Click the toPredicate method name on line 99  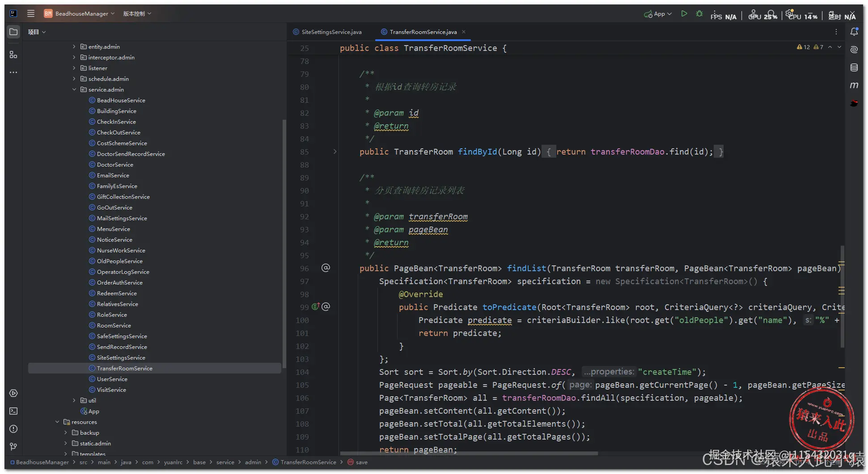tap(509, 307)
